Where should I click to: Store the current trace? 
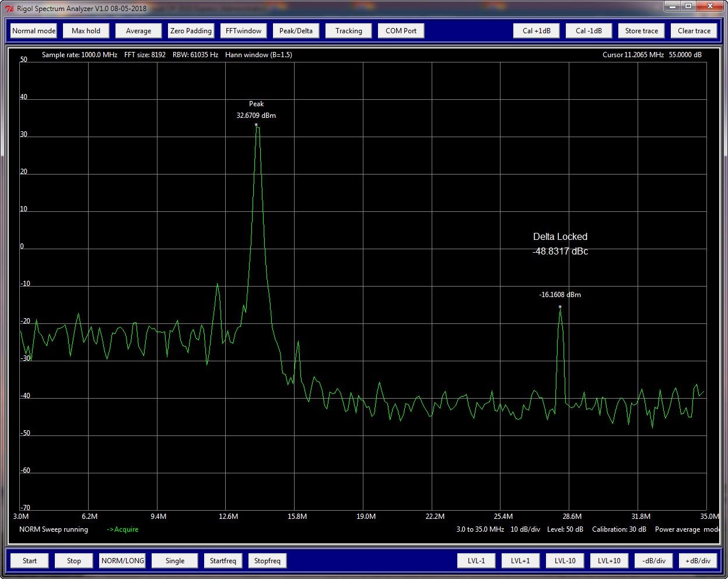pyautogui.click(x=641, y=30)
